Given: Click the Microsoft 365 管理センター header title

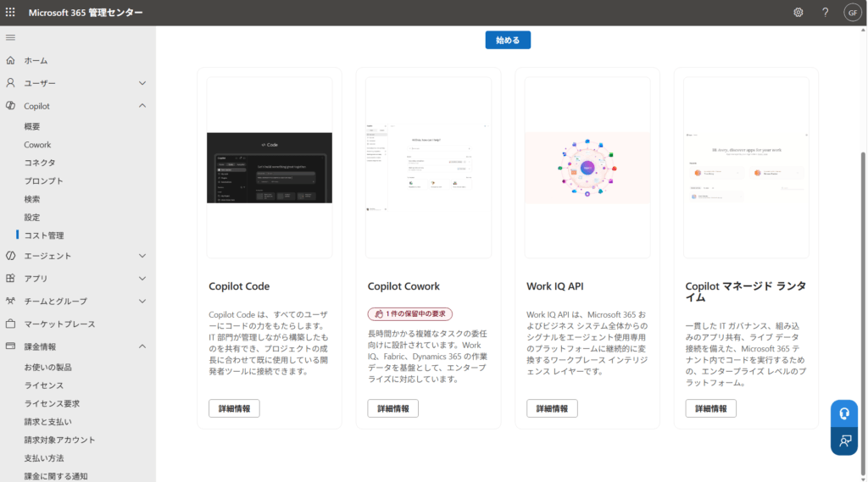Looking at the screenshot, I should tap(86, 12).
